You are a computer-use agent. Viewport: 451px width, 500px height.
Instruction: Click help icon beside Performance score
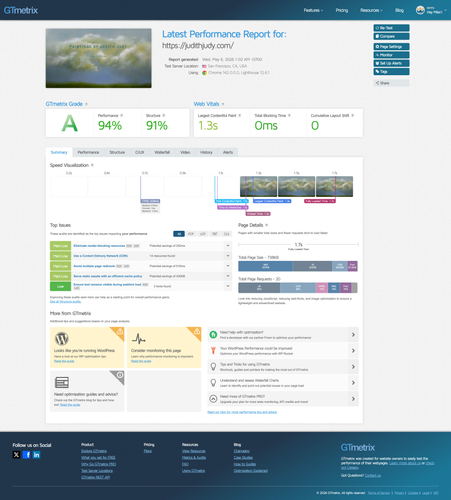click(122, 116)
